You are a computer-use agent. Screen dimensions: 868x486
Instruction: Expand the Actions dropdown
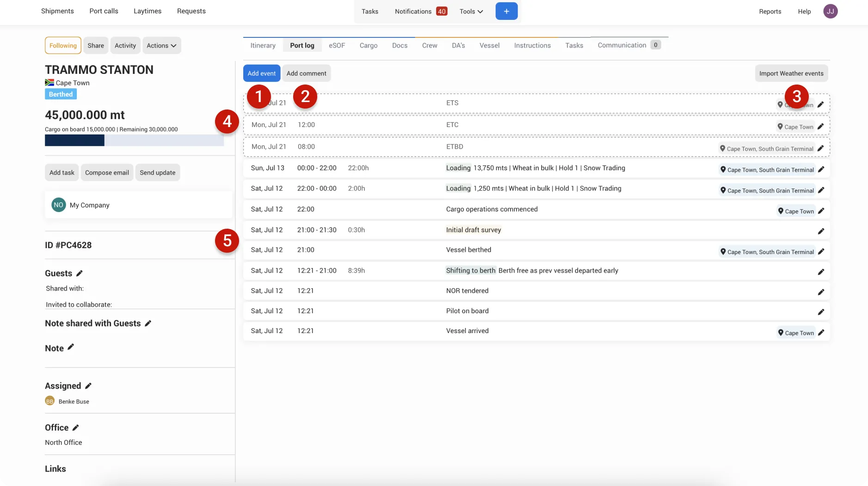point(161,45)
